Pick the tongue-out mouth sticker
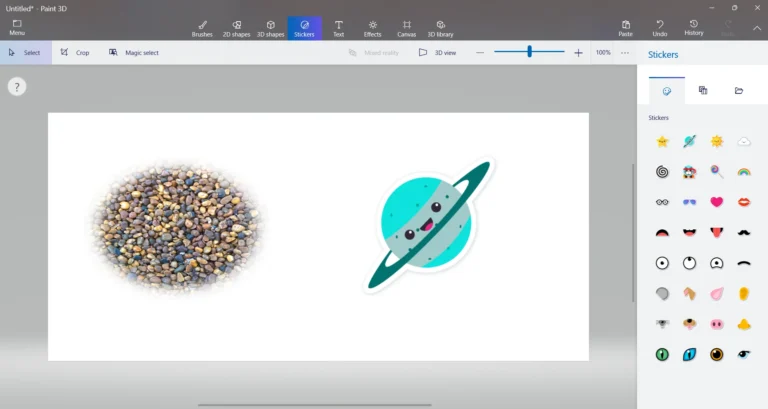768x409 pixels. pos(717,232)
